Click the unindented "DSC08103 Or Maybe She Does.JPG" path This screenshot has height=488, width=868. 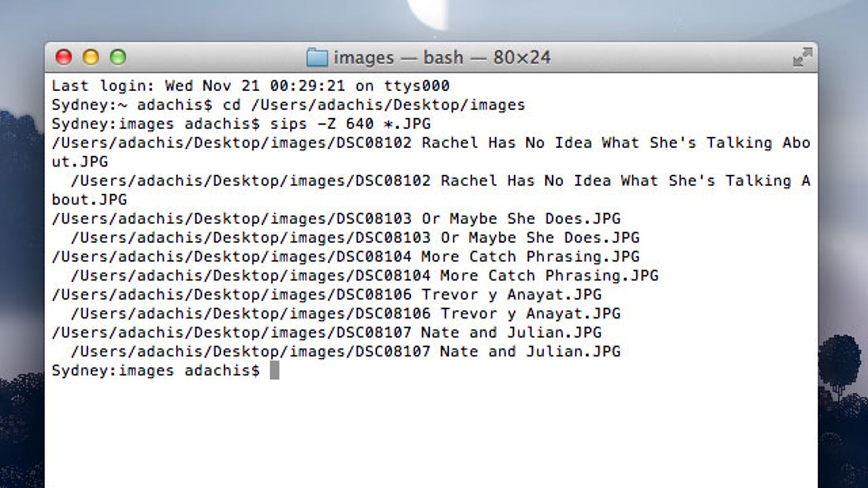336,219
